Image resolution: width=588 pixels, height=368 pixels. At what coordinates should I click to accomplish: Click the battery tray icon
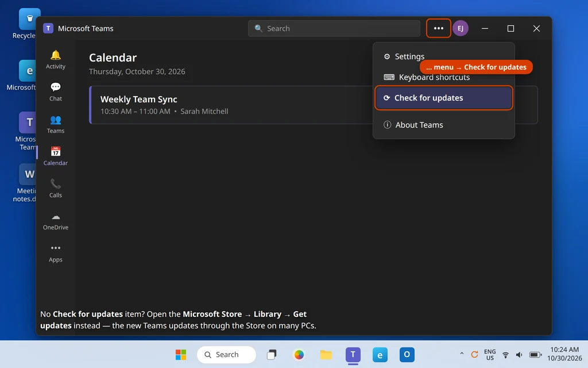point(535,354)
